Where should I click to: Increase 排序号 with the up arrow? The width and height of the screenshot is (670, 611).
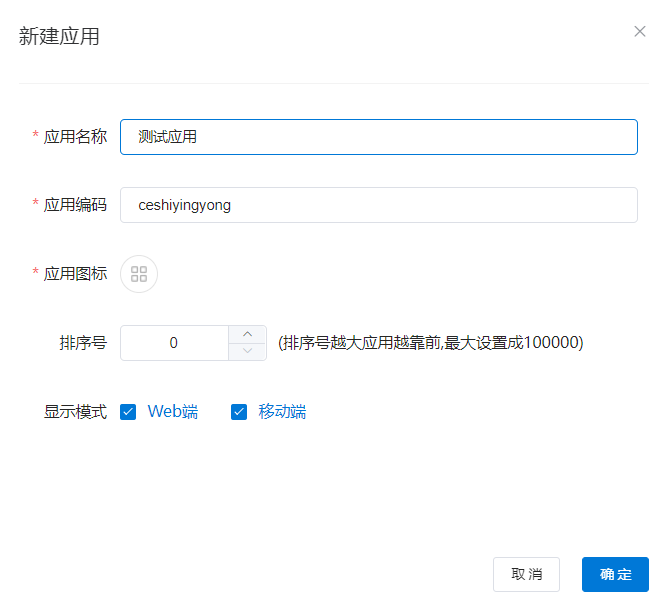click(247, 334)
